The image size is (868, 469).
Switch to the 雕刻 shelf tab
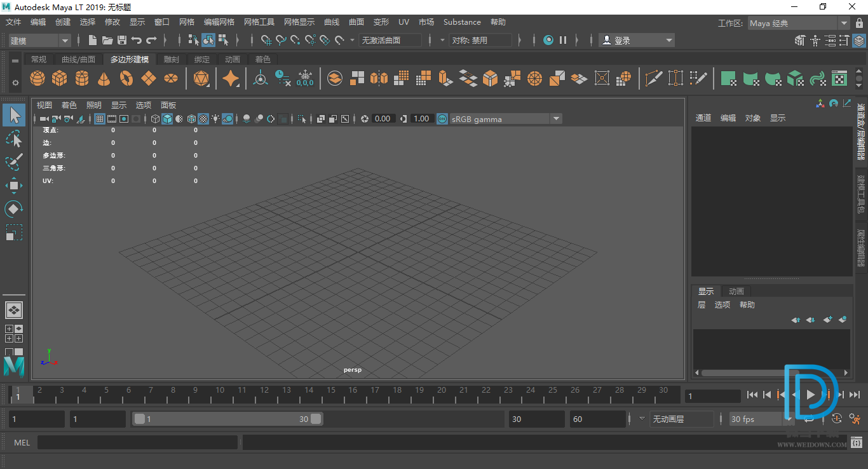pyautogui.click(x=171, y=59)
